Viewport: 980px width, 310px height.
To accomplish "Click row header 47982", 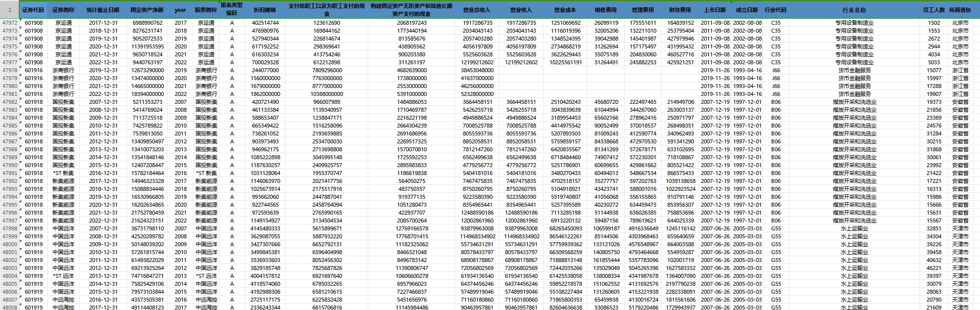I will [x=9, y=102].
